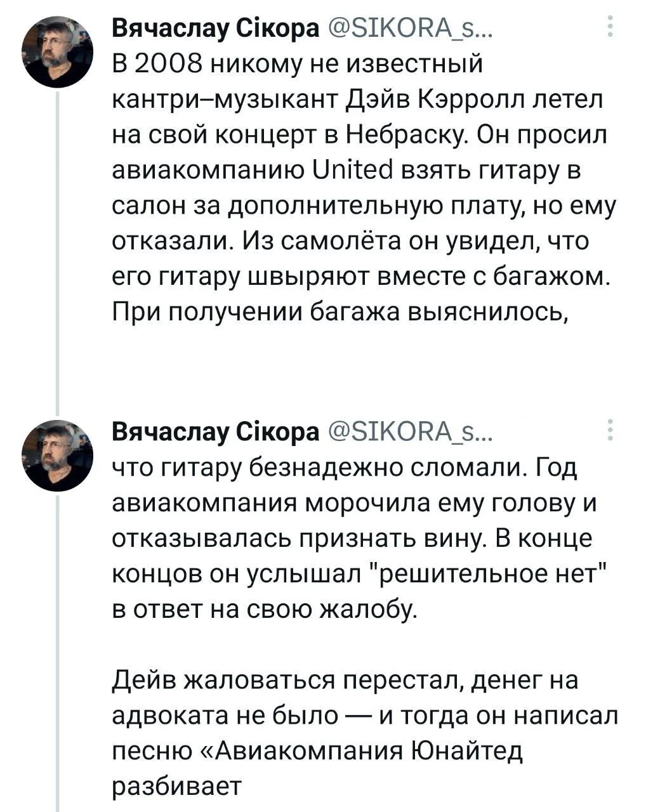646x812 pixels.
Task: Click the second tweet's profile avatar
Action: (57, 455)
